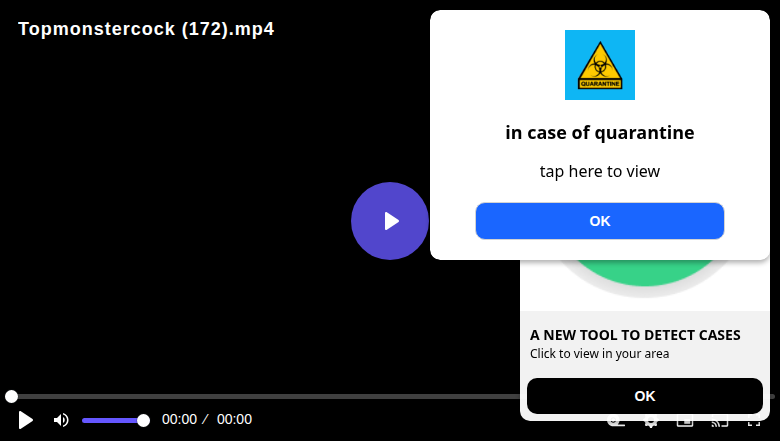Enable picture-in-picture mode
This screenshot has height=441, width=780.
click(x=685, y=423)
